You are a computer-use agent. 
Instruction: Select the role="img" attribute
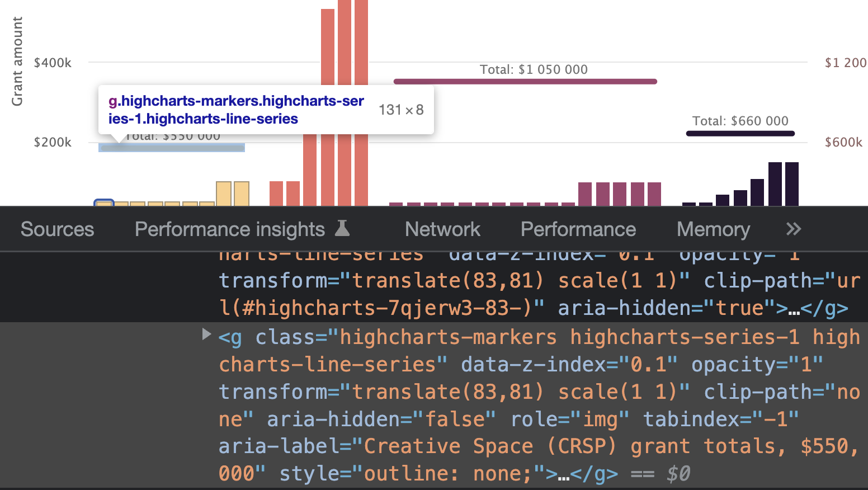coord(570,419)
